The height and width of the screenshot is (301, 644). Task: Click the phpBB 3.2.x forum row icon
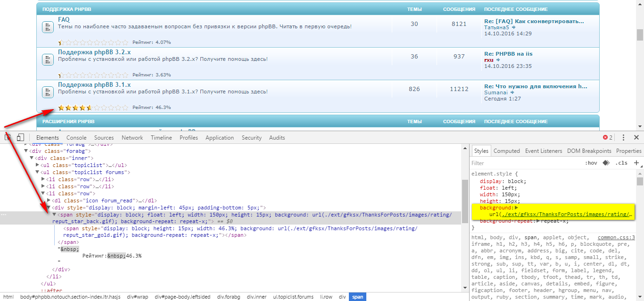[48, 59]
